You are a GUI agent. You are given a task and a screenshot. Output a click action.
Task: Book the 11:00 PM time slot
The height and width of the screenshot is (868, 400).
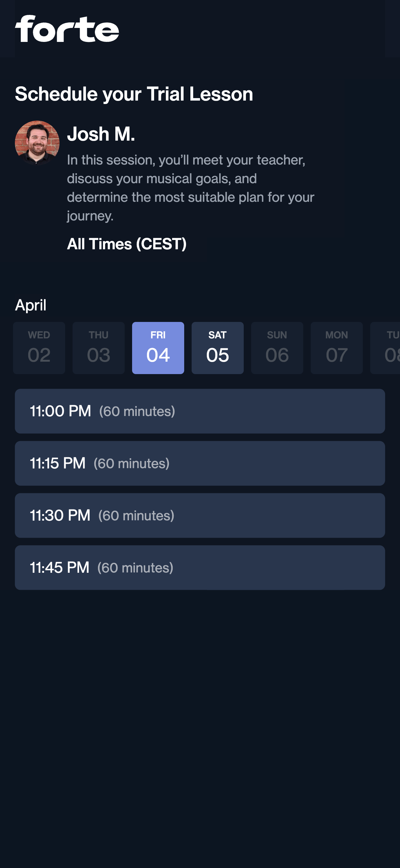tap(200, 411)
